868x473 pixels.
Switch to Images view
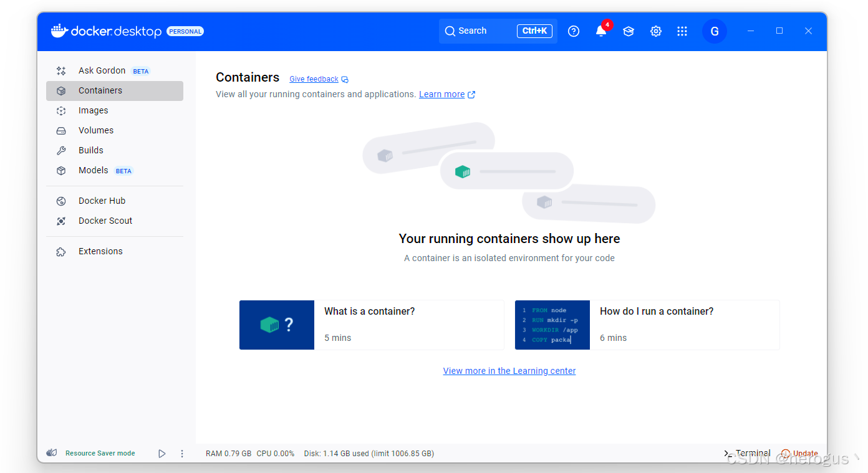[x=115, y=110]
